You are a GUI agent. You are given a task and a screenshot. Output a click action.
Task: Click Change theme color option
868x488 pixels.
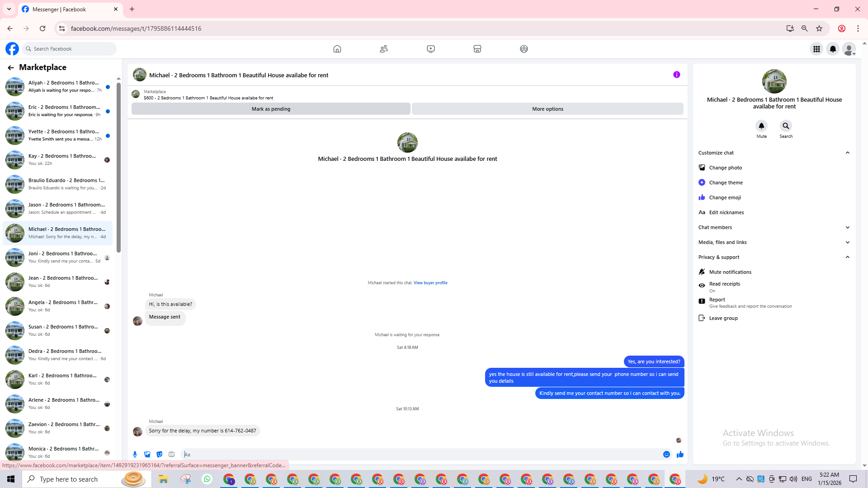click(x=726, y=183)
